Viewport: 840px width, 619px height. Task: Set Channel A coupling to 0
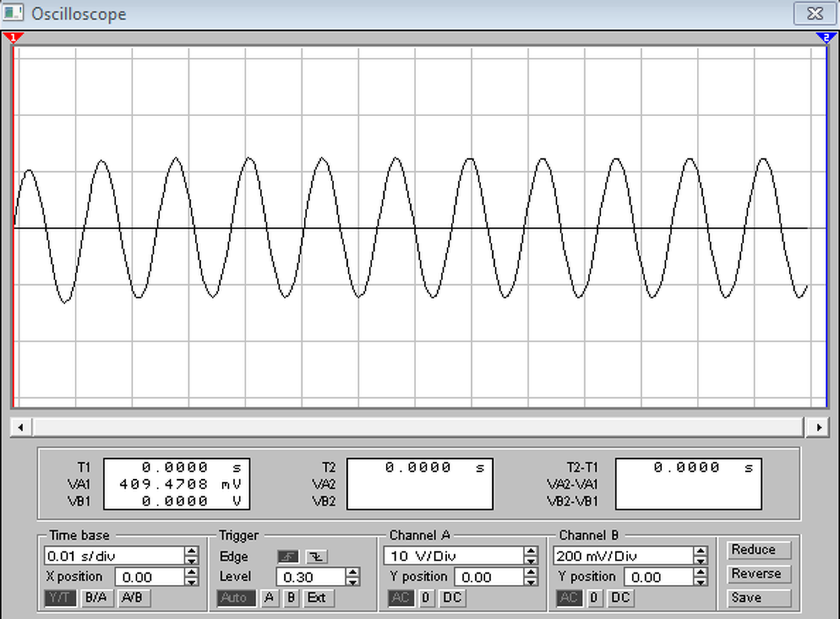pos(427,597)
